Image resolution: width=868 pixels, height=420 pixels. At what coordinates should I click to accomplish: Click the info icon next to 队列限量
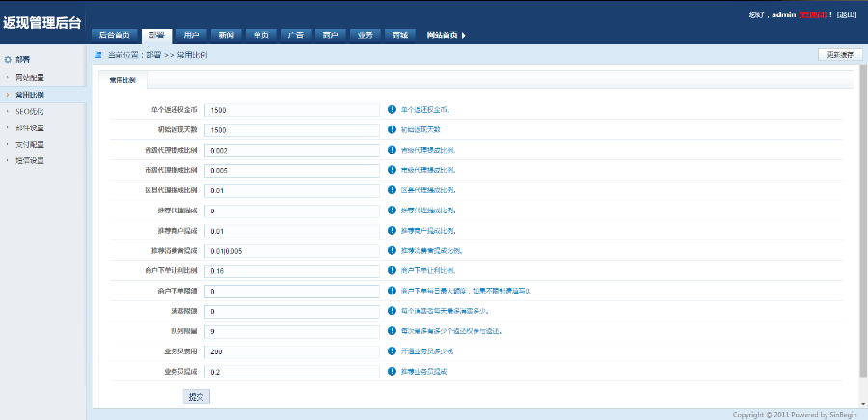click(x=392, y=331)
